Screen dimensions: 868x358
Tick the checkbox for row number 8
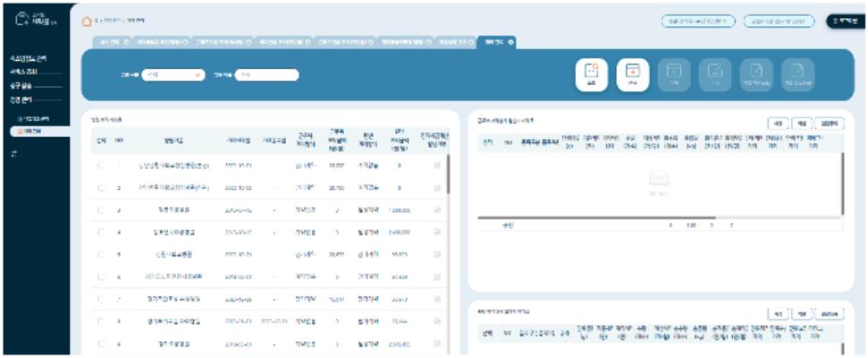[101, 321]
